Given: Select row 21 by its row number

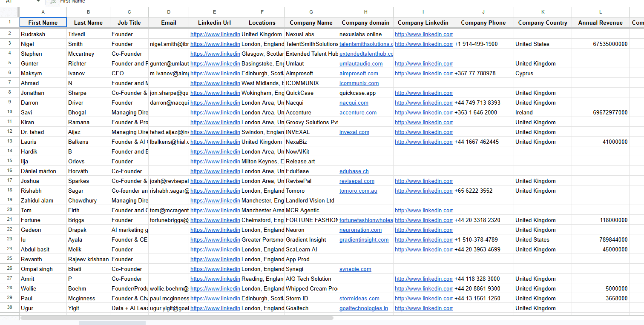Looking at the screenshot, I should [x=9, y=220].
